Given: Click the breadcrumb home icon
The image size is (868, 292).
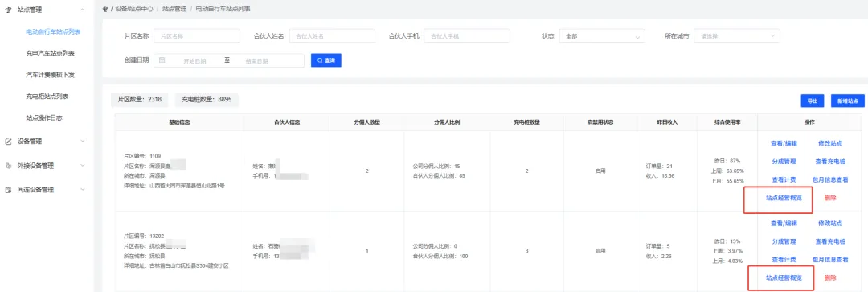Looking at the screenshot, I should [106, 9].
